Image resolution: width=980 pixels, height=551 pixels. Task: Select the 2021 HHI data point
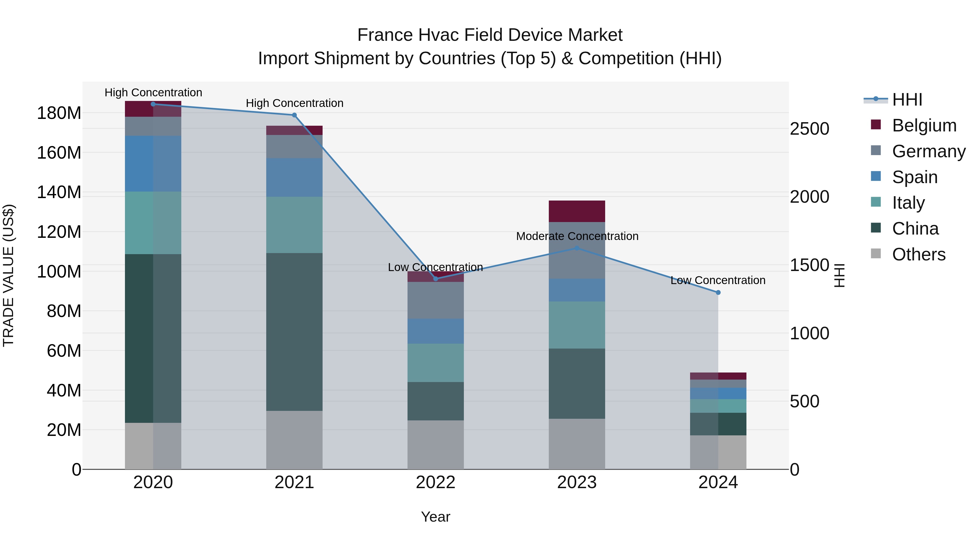[x=295, y=115]
